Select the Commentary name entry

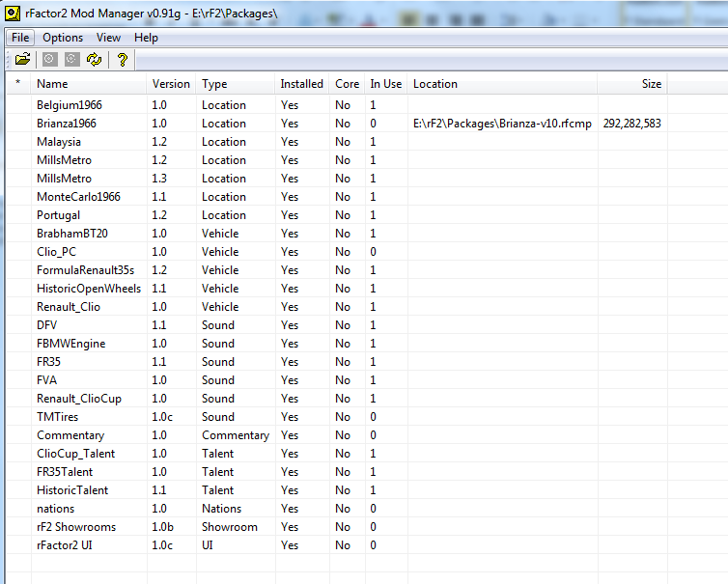tap(70, 435)
